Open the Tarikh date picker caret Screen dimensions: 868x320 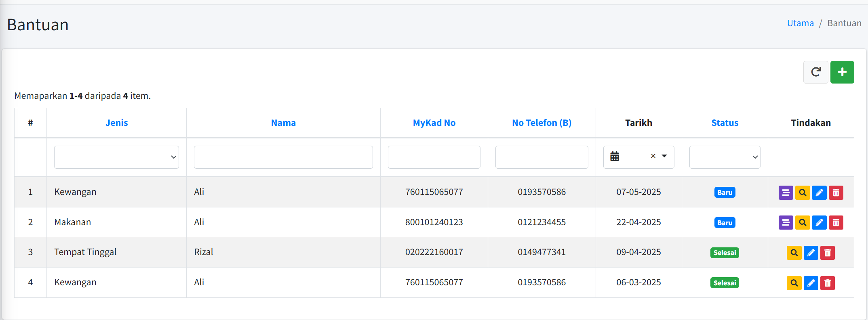click(664, 156)
